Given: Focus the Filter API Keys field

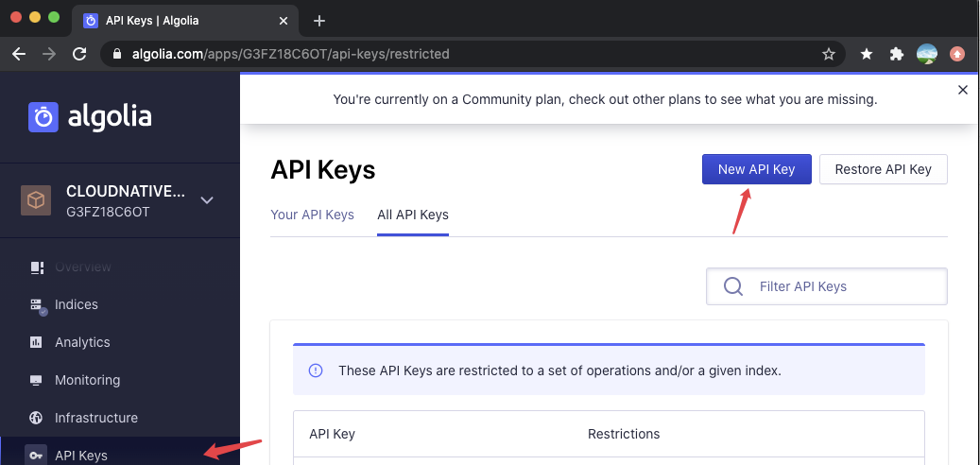Looking at the screenshot, I should pyautogui.click(x=841, y=286).
